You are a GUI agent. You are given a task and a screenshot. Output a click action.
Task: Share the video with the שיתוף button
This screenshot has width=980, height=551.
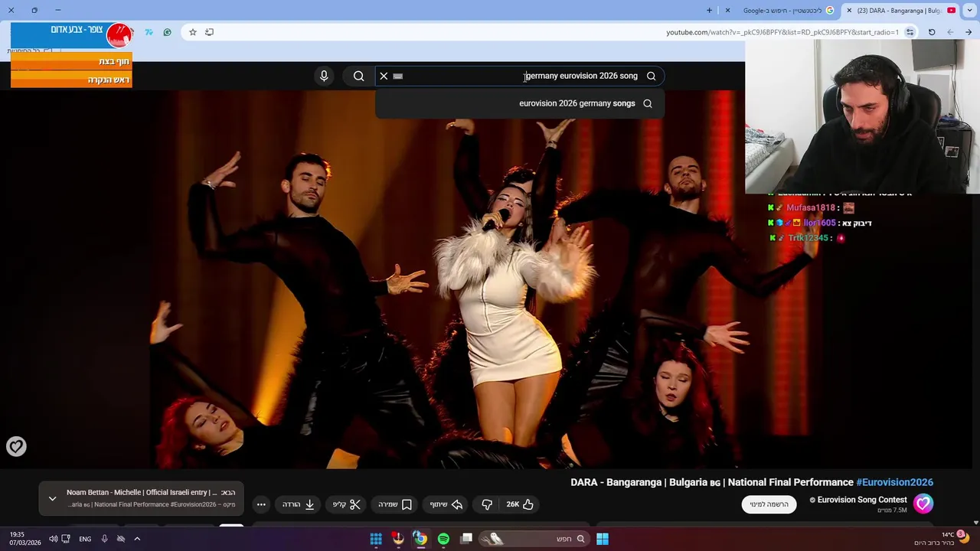[446, 504]
